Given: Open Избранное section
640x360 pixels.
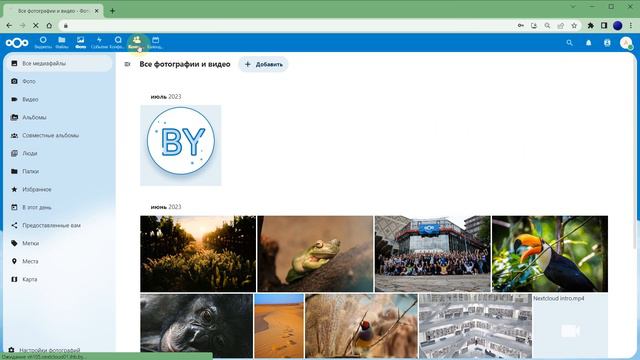Looking at the screenshot, I should click(59, 189).
